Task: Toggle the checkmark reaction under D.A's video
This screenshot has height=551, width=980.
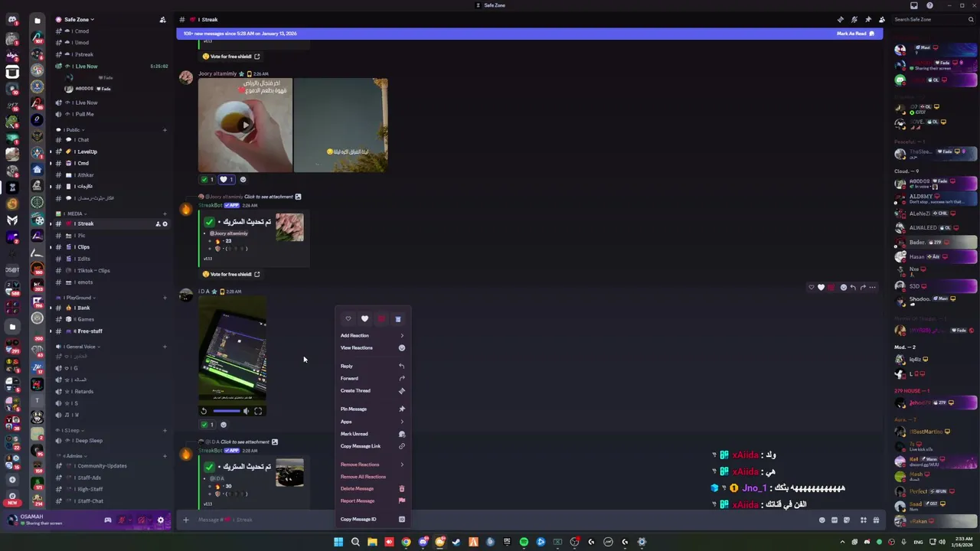Action: click(207, 425)
